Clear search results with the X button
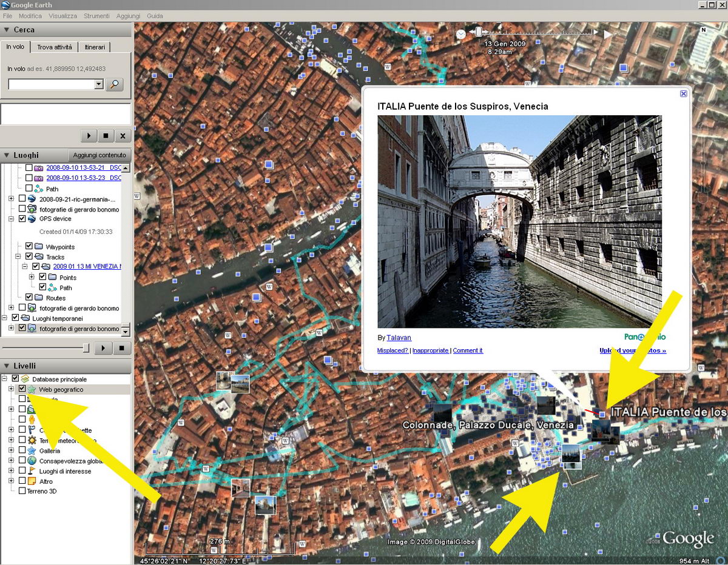 pyautogui.click(x=123, y=136)
